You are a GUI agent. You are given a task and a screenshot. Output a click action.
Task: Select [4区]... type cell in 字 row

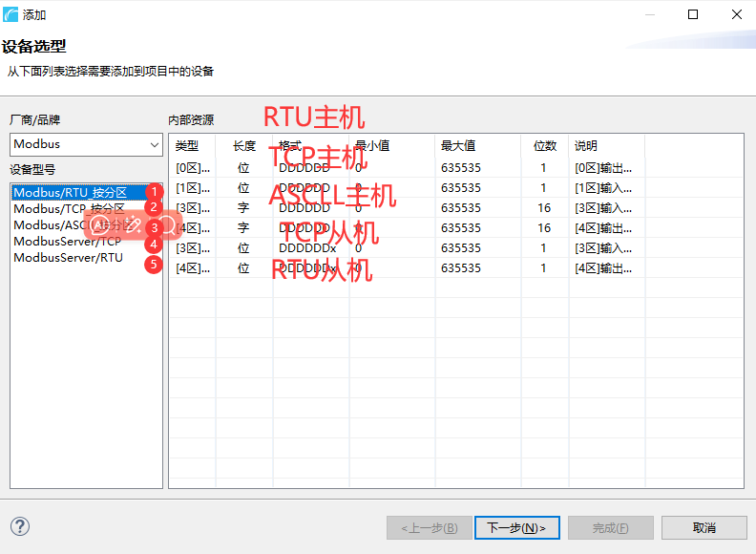[x=193, y=228]
